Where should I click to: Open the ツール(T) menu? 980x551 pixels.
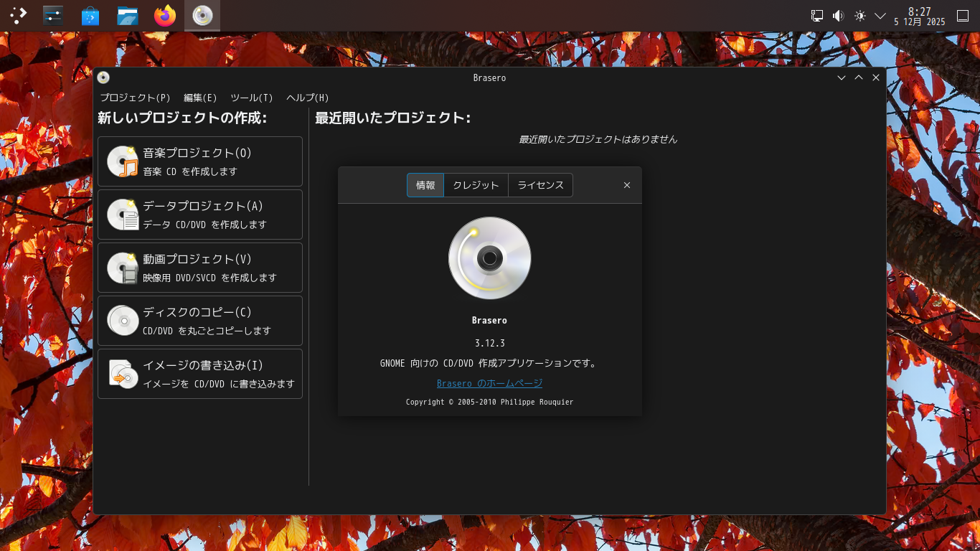pos(252,98)
